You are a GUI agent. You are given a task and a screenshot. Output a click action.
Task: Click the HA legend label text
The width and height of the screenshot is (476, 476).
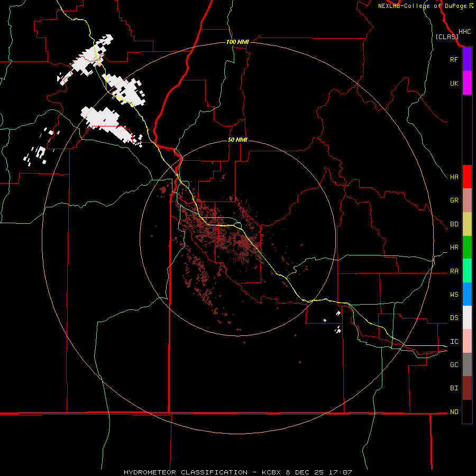click(454, 177)
